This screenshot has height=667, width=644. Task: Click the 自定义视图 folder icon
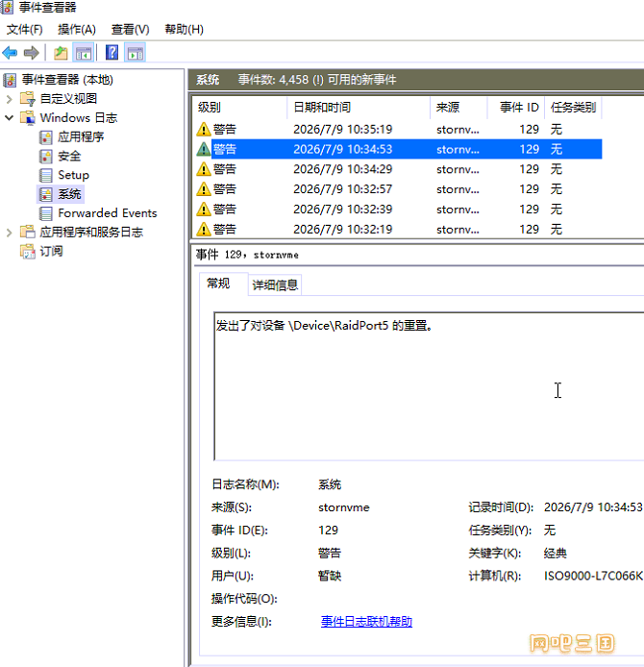pos(28,99)
